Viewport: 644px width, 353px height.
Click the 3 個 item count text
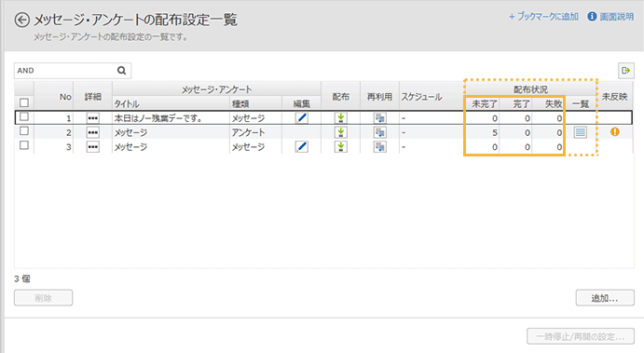point(22,278)
